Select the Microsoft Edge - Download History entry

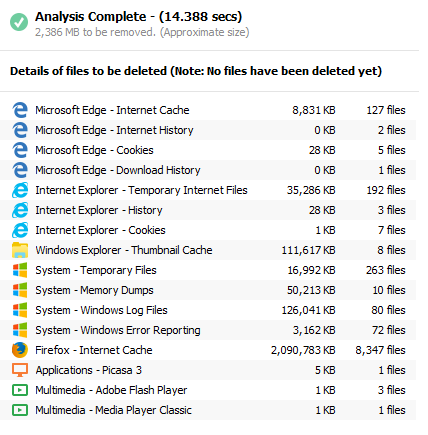[208, 170]
